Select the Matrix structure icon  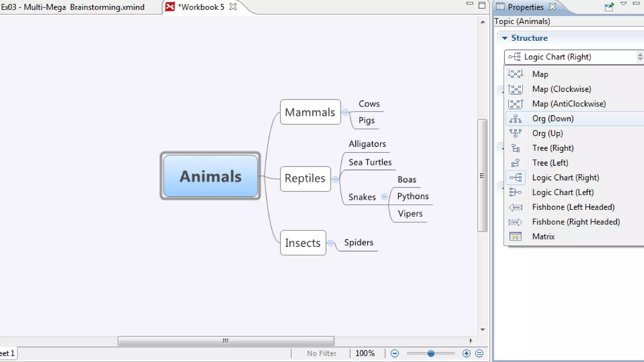point(515,237)
